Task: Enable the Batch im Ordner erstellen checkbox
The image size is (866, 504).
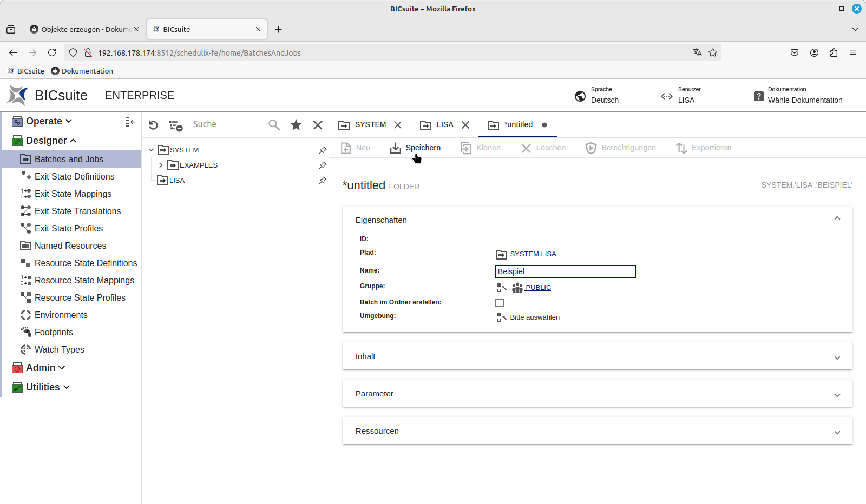Action: [500, 302]
